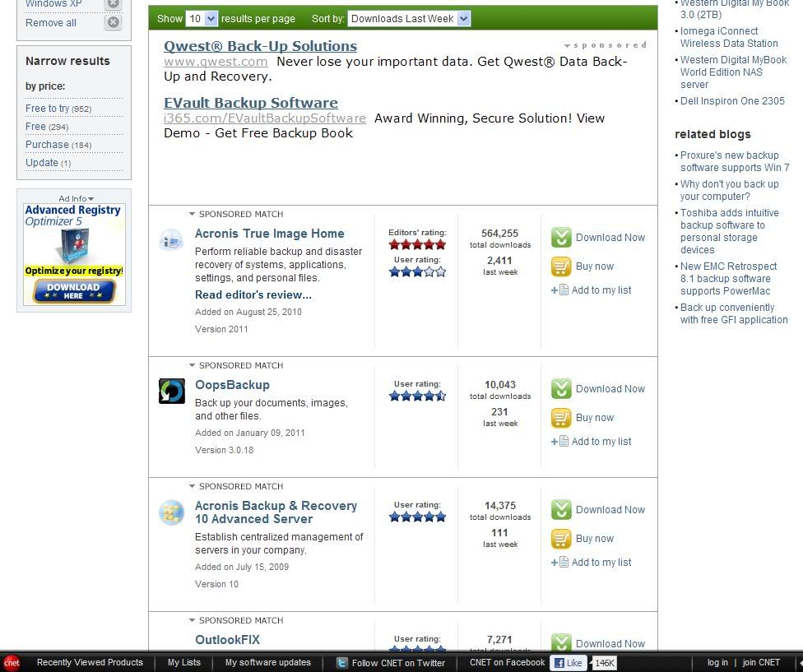The height and width of the screenshot is (672, 803).
Task: Click CNET on Facebook in bottom bar
Action: click(x=507, y=662)
